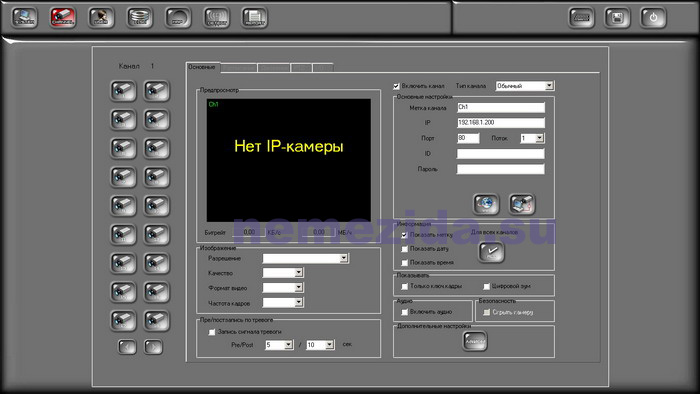Select channel 17 camera button

(x=123, y=320)
